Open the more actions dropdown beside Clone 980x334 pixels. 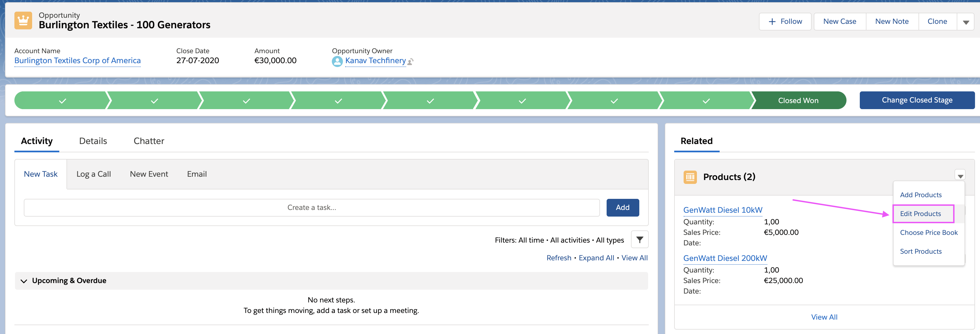pyautogui.click(x=966, y=22)
